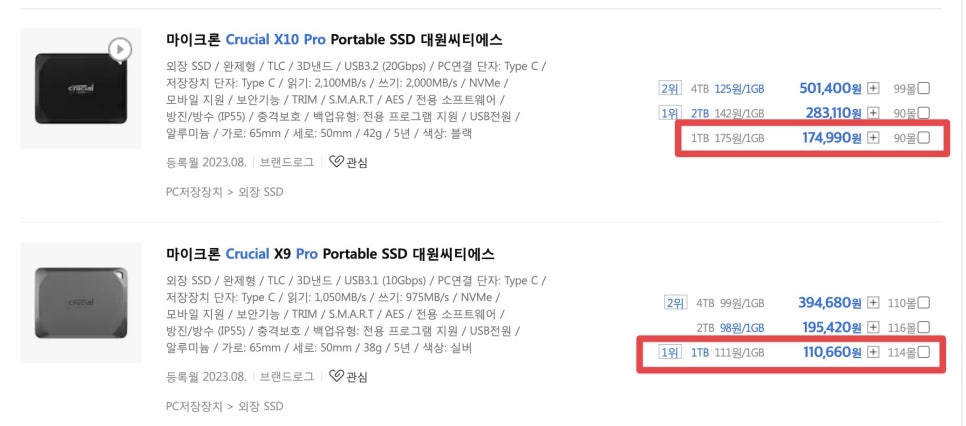This screenshot has width=966, height=426.
Task: Click the heart 관심 icon for X9 Pro
Action: pyautogui.click(x=336, y=376)
